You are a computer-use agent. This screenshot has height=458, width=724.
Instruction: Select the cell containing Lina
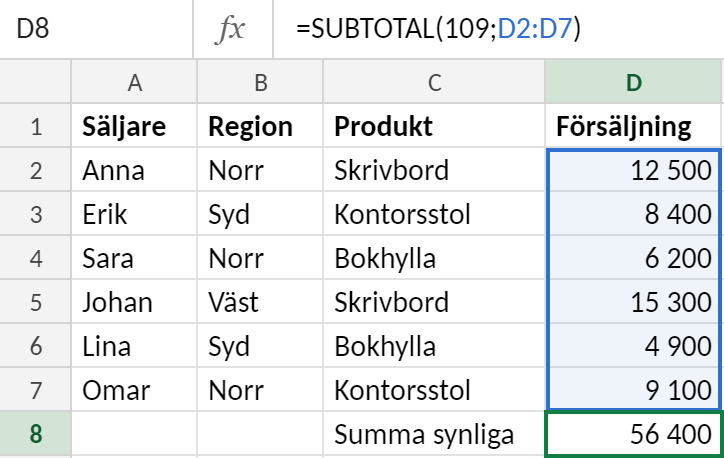click(134, 345)
